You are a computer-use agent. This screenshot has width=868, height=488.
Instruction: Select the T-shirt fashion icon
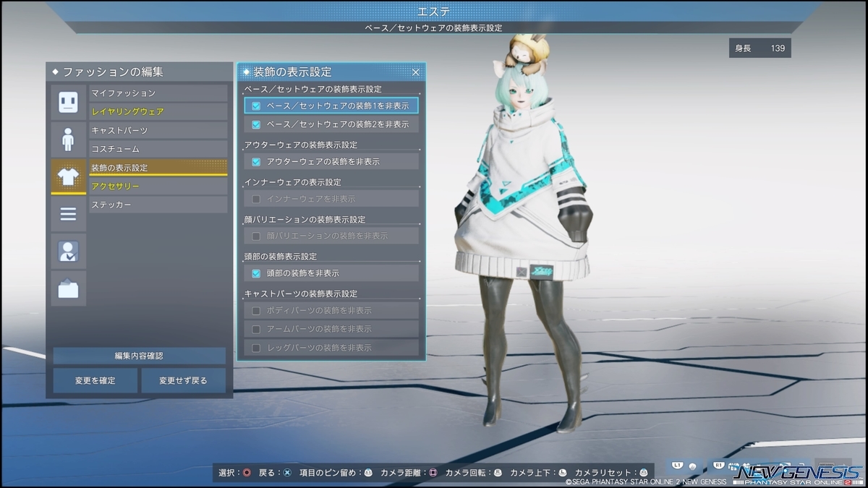[68, 176]
